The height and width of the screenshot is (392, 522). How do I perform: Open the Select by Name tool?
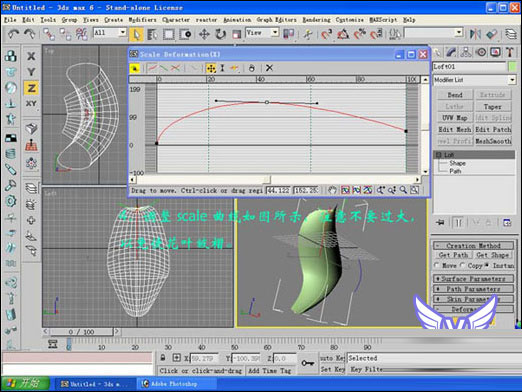152,34
